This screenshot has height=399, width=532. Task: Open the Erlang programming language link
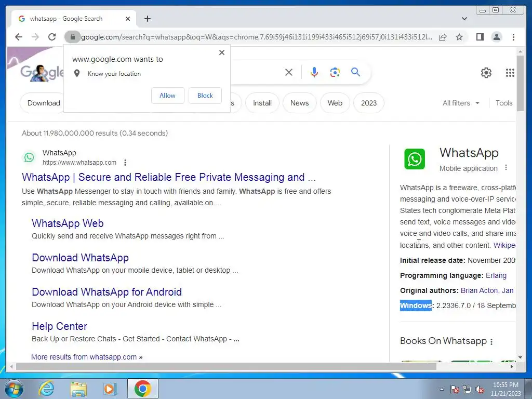496,275
